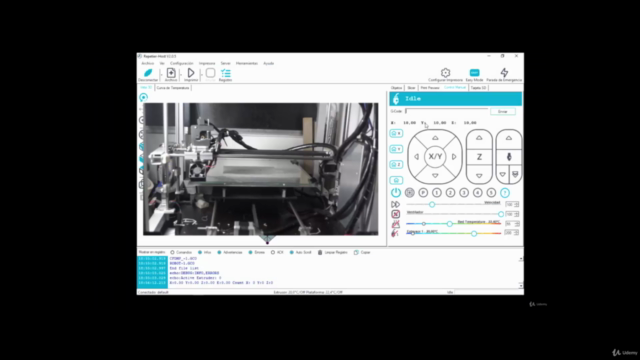Open the Configuración menu
Viewport: 640px width, 360px height.
tap(182, 63)
